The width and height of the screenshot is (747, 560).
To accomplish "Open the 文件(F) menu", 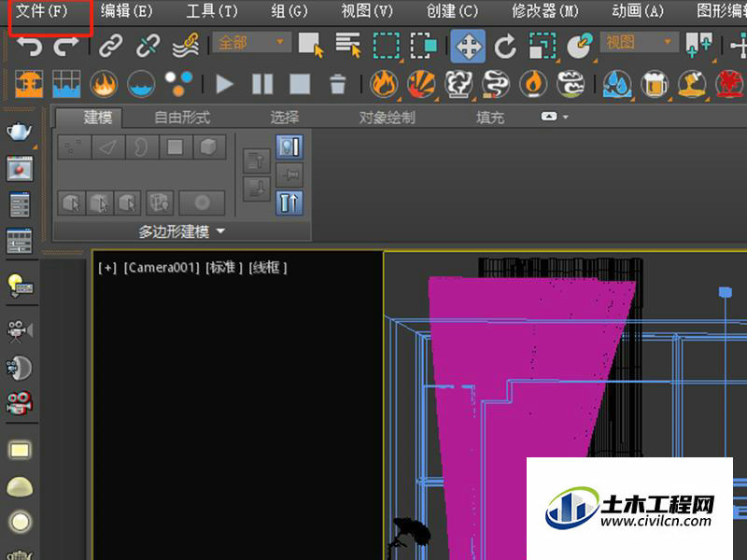I will 42,11.
